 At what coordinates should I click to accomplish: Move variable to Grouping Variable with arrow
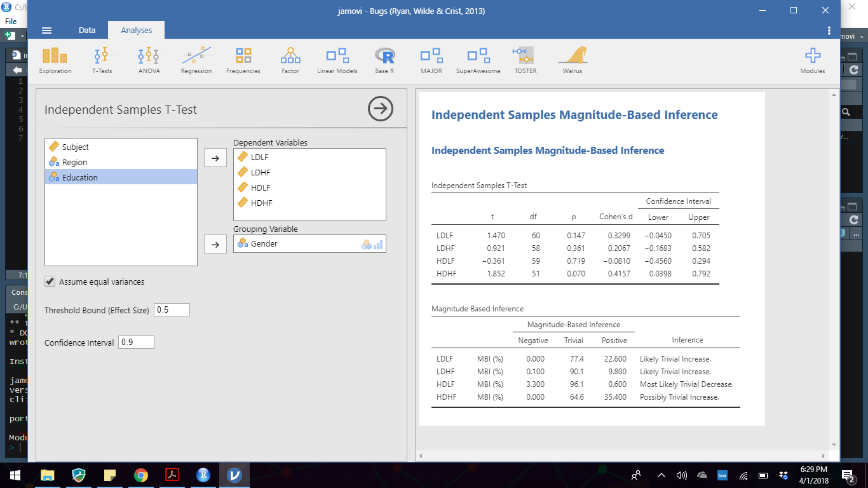215,244
